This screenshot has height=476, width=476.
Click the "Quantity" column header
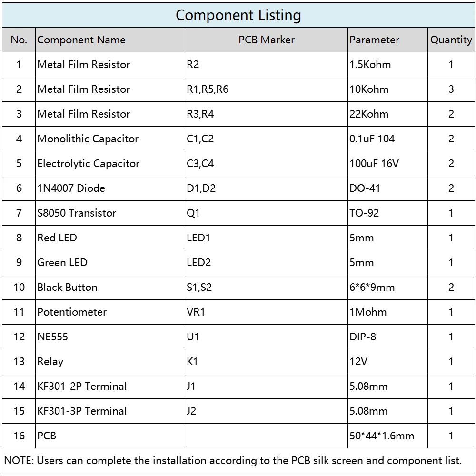(451, 40)
